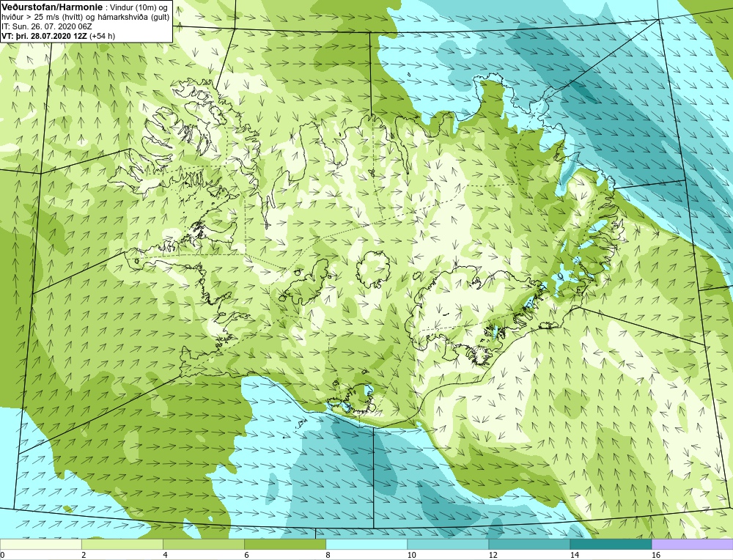Click the 12-14 m/s teal legend swatch
Viewport: 733px width, 560px height.
[528, 544]
